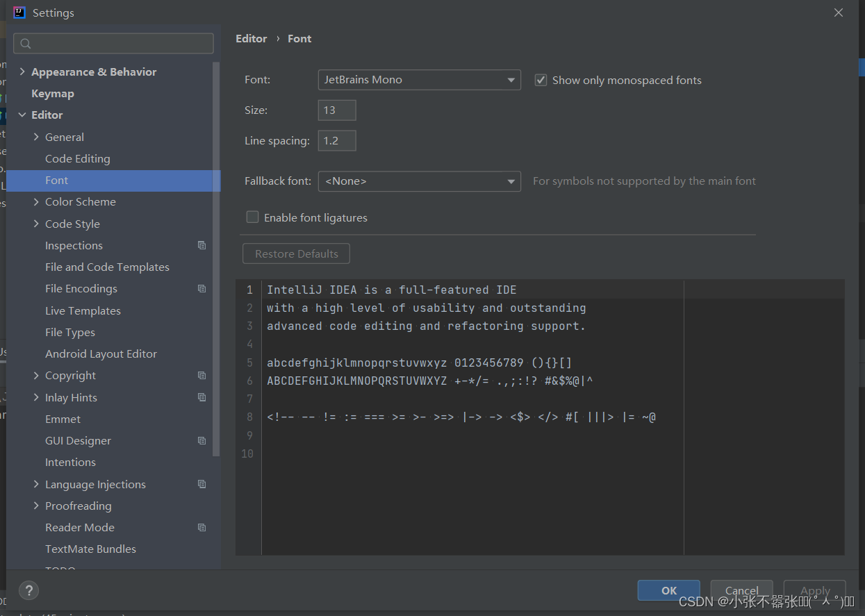Select Code Editing in the tree
Screen dimensions: 865x616
point(78,158)
